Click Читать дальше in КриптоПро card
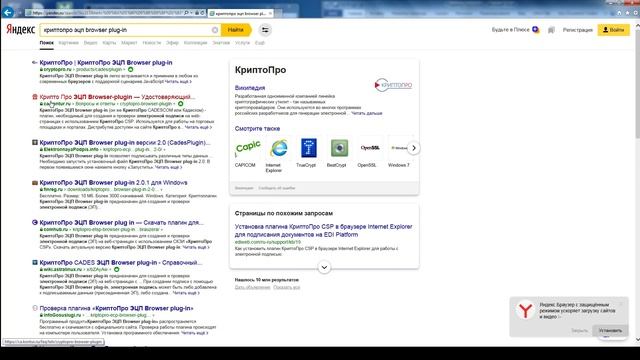This screenshot has width=640, height=360. pos(367,113)
